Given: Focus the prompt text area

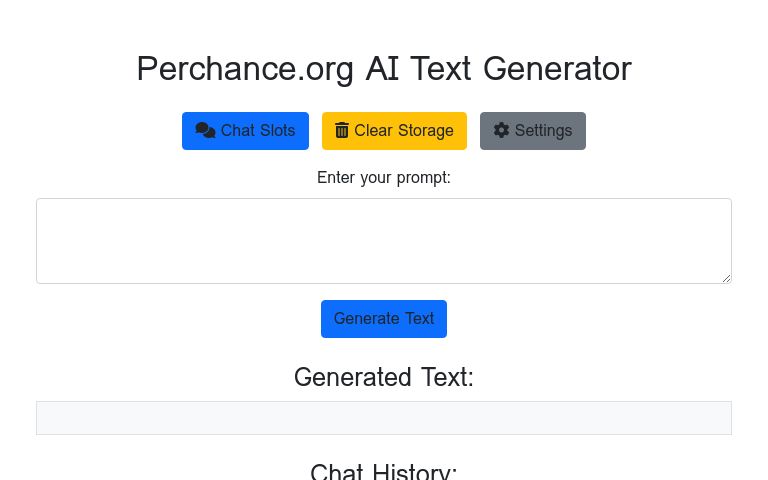Looking at the screenshot, I should 383,240.
